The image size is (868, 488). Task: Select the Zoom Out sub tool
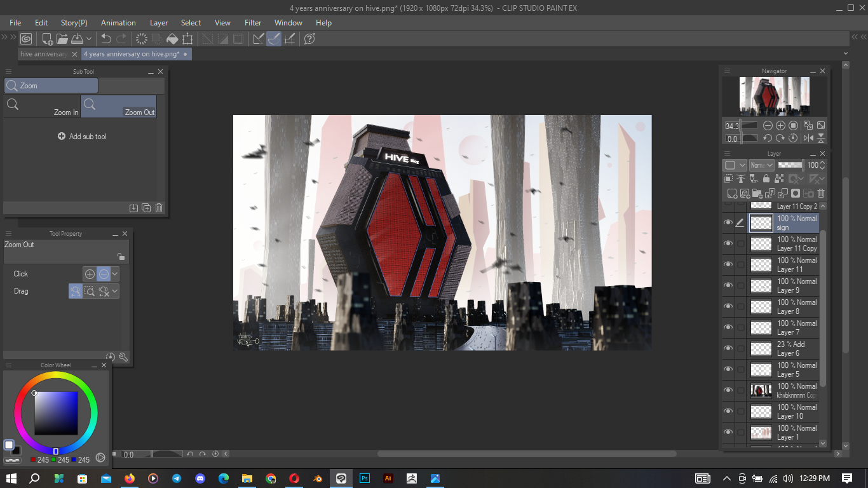(119, 106)
